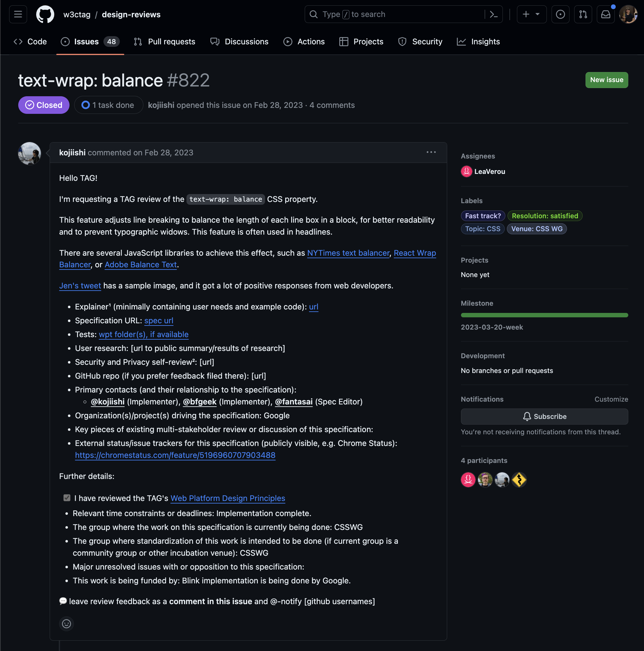Click the user profile avatar
This screenshot has height=651, width=644.
pos(628,14)
